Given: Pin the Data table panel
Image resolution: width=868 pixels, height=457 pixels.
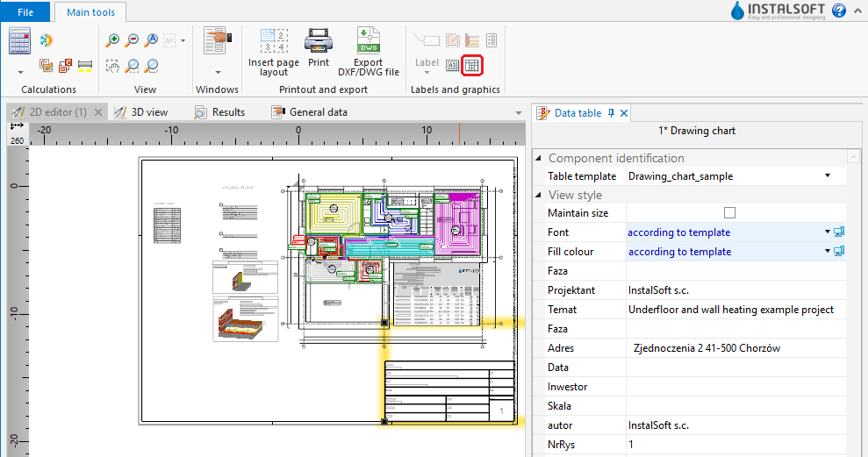Looking at the screenshot, I should point(612,113).
